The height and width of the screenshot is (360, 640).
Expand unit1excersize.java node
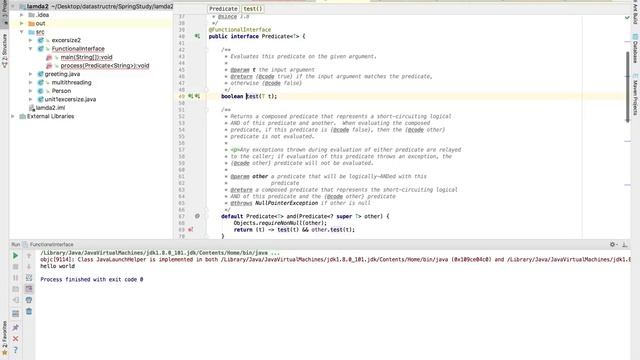point(31,99)
